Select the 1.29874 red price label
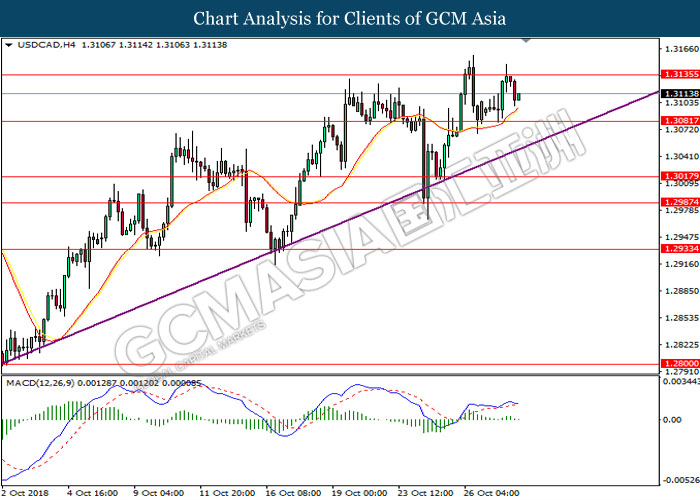Viewport: 700px width, 500px height. [x=680, y=202]
